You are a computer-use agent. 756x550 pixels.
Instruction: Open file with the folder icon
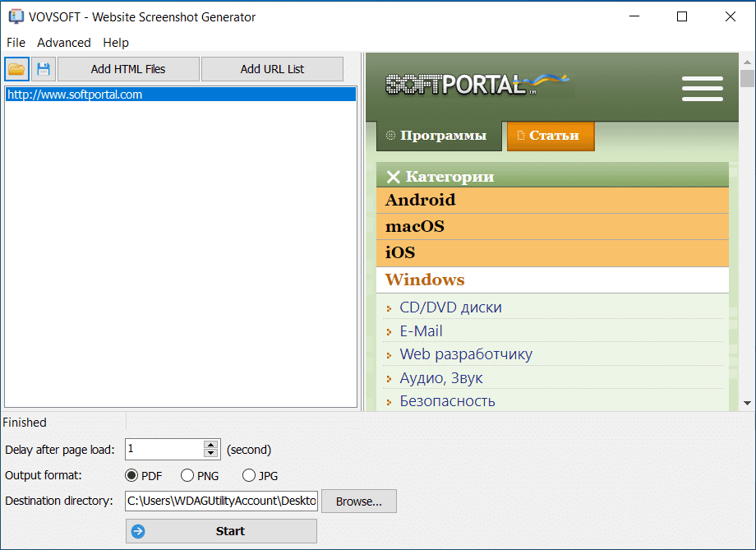pos(17,69)
